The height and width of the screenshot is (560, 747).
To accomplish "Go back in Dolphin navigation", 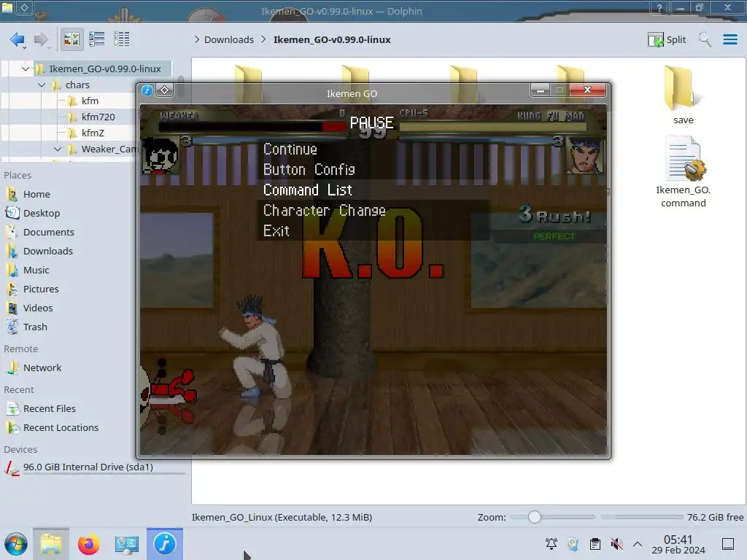I will point(18,39).
